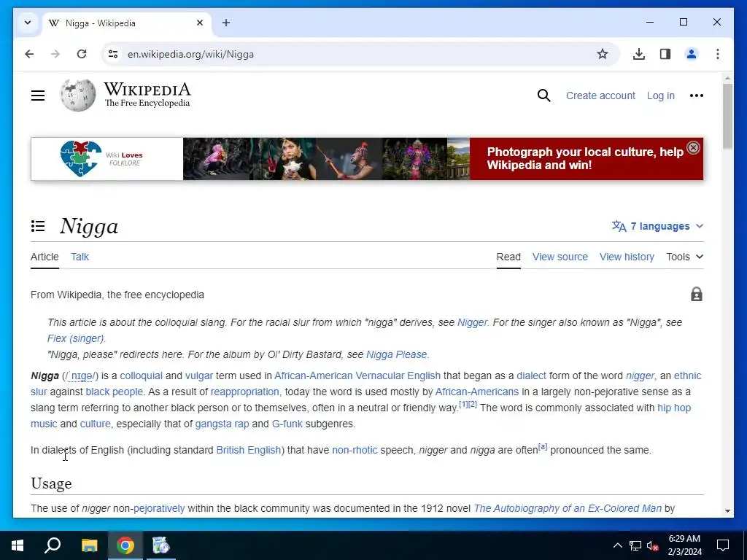Viewport: 747px width, 560px height.
Task: Click the Wikipedia globe logo
Action: (77, 96)
